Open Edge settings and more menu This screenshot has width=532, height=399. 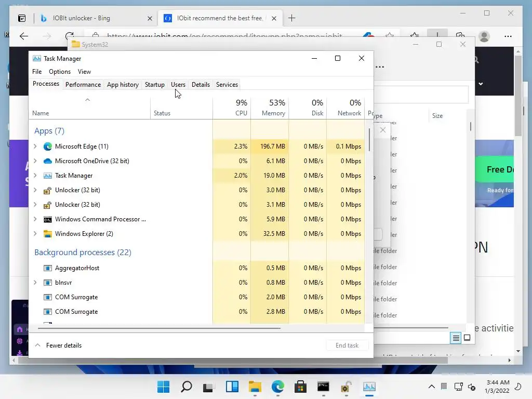click(508, 36)
